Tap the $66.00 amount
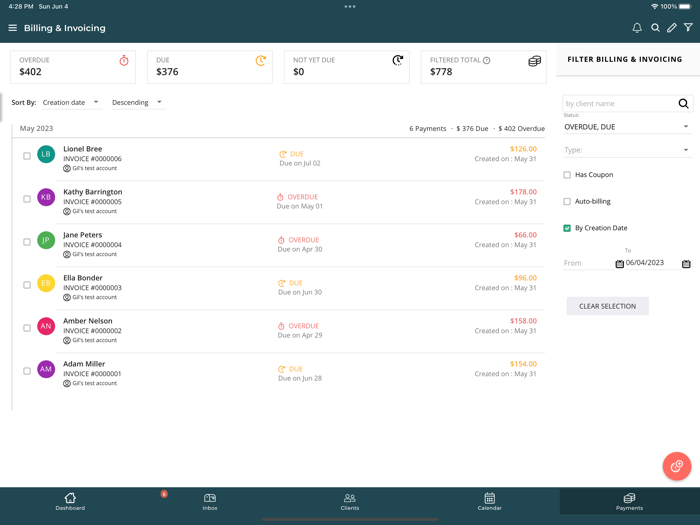Screen dimensions: 700x525 click(525, 235)
